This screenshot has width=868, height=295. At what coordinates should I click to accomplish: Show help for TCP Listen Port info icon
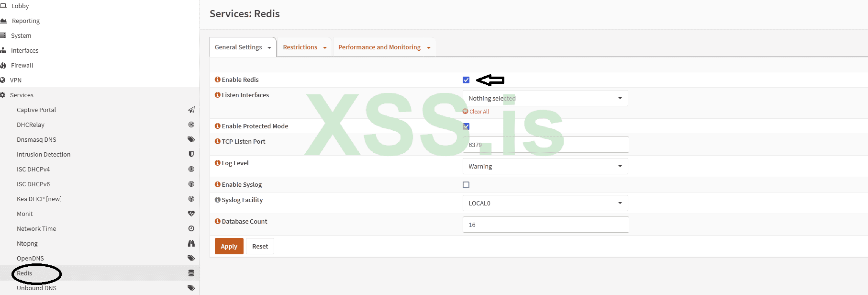[x=218, y=141]
